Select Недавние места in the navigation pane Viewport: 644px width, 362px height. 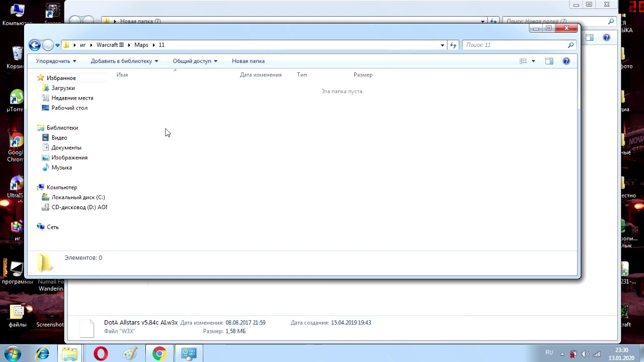[x=72, y=98]
